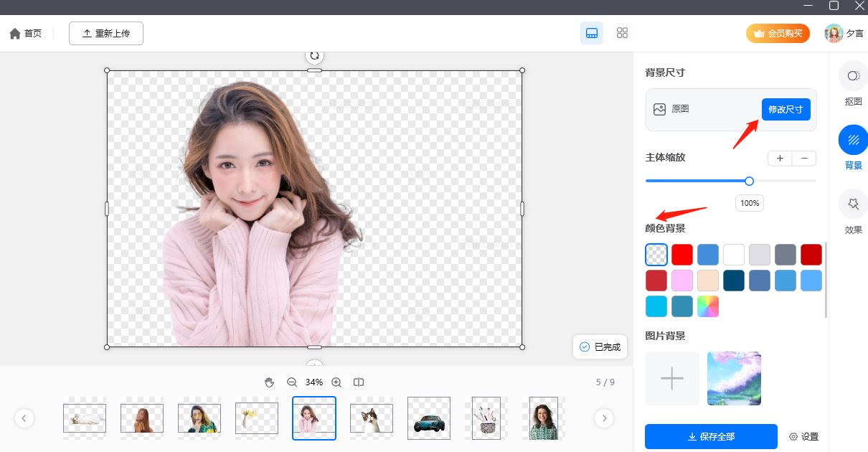Select the long-haired woman back thumbnail
The image size is (868, 452).
[x=142, y=418]
